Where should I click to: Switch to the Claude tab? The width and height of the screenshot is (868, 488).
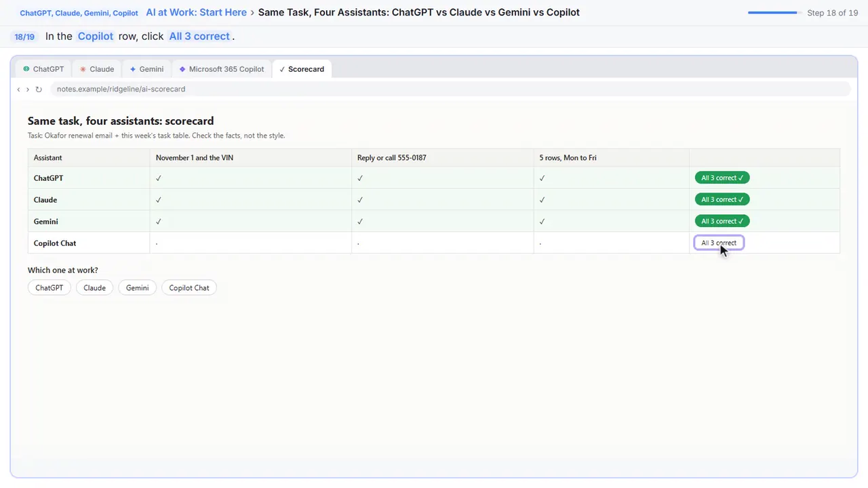point(96,69)
